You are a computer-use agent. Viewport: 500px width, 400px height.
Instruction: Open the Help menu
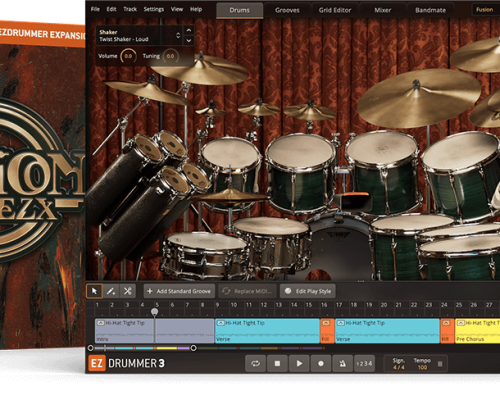[196, 9]
